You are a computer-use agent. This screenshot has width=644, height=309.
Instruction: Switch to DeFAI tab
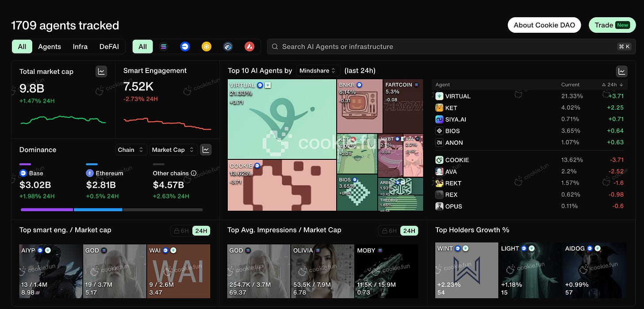(109, 46)
